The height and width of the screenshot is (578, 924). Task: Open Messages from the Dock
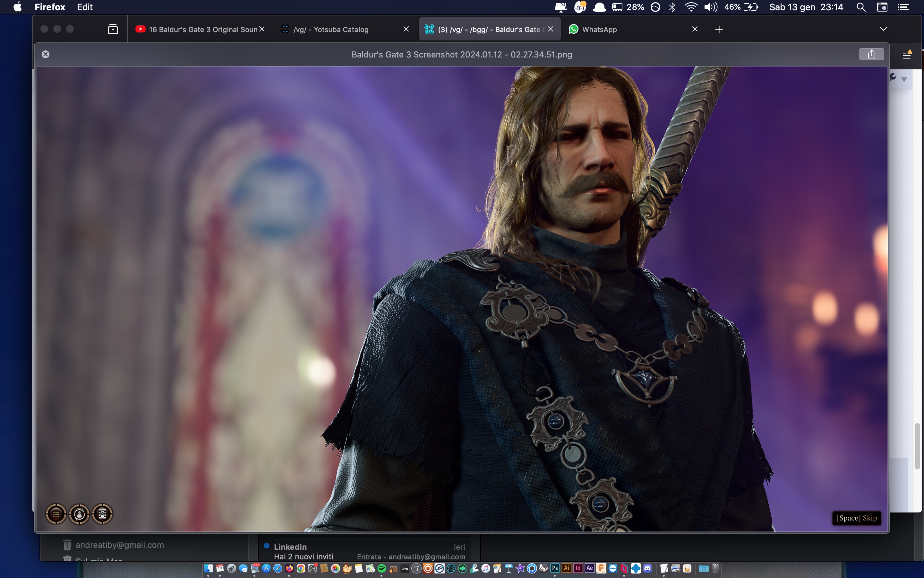[x=243, y=568]
